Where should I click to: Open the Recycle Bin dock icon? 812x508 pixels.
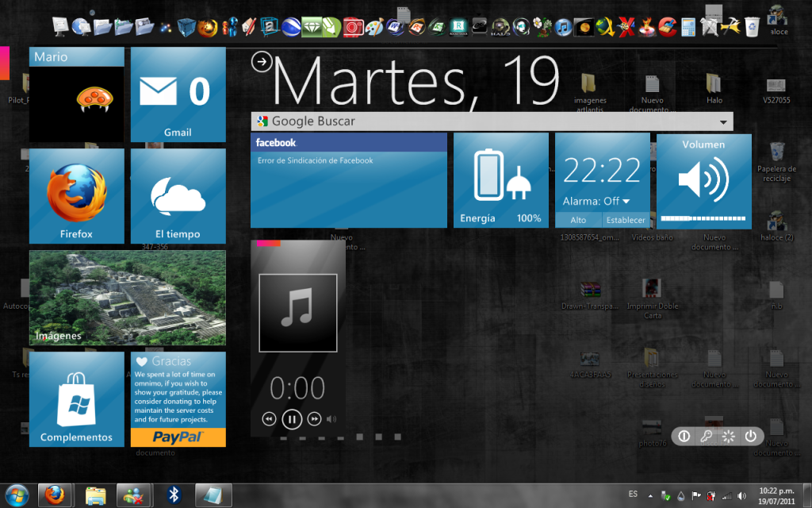[752, 26]
